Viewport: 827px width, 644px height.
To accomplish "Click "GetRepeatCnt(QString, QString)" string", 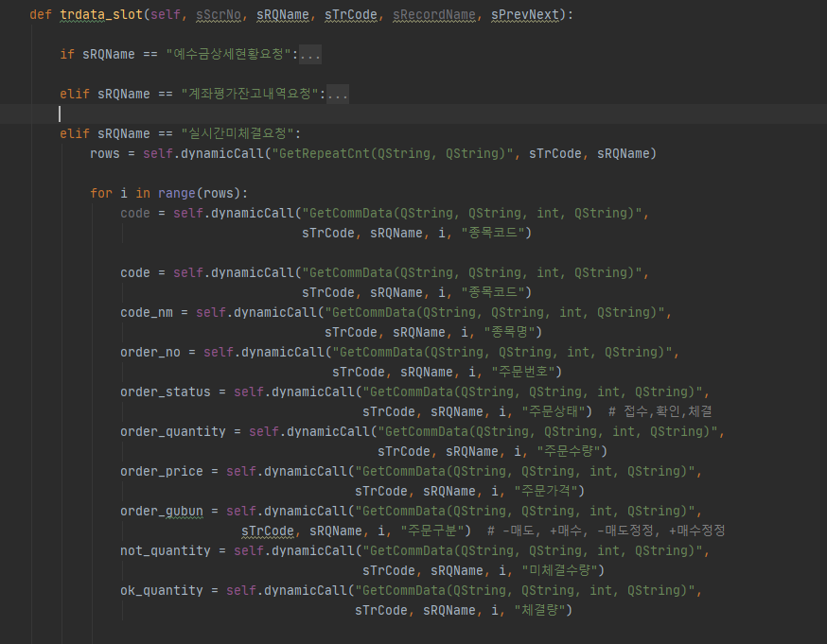I will tap(393, 153).
